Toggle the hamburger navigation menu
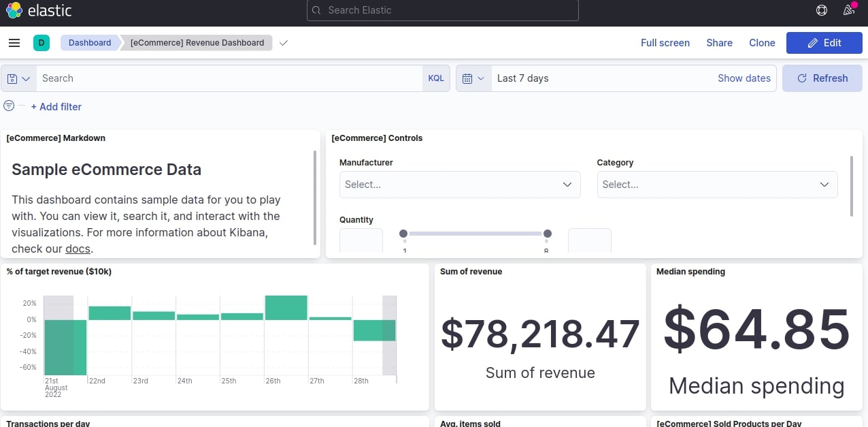This screenshot has height=427, width=868. [14, 43]
